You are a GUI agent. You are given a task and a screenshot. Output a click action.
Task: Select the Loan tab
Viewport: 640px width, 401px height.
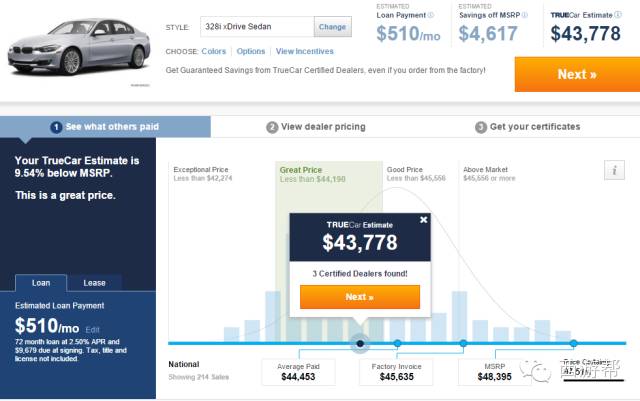[41, 283]
